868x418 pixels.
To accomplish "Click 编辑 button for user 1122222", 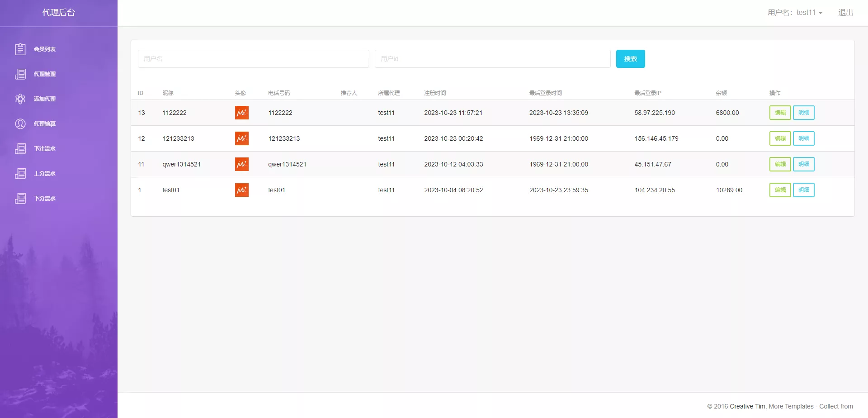I will (780, 113).
